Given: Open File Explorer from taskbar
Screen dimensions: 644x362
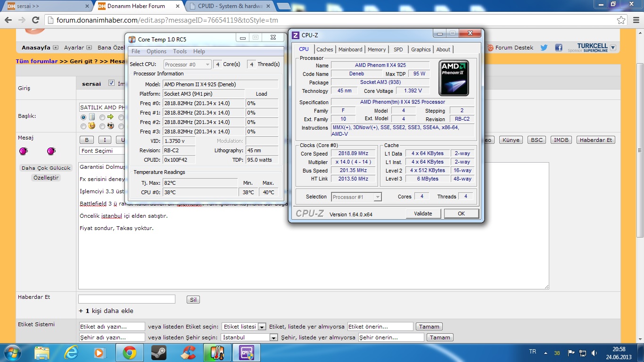Looking at the screenshot, I should pos(42,353).
